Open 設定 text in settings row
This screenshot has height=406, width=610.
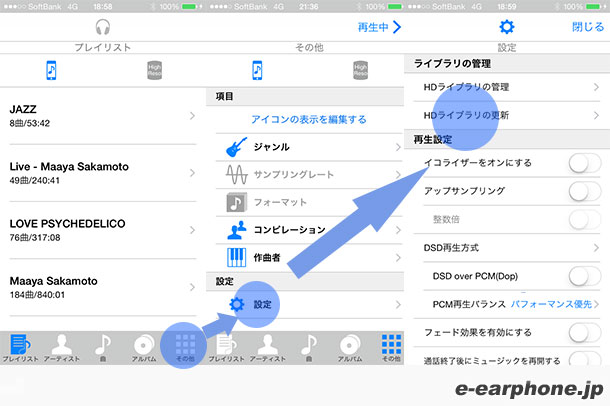pyautogui.click(x=263, y=304)
